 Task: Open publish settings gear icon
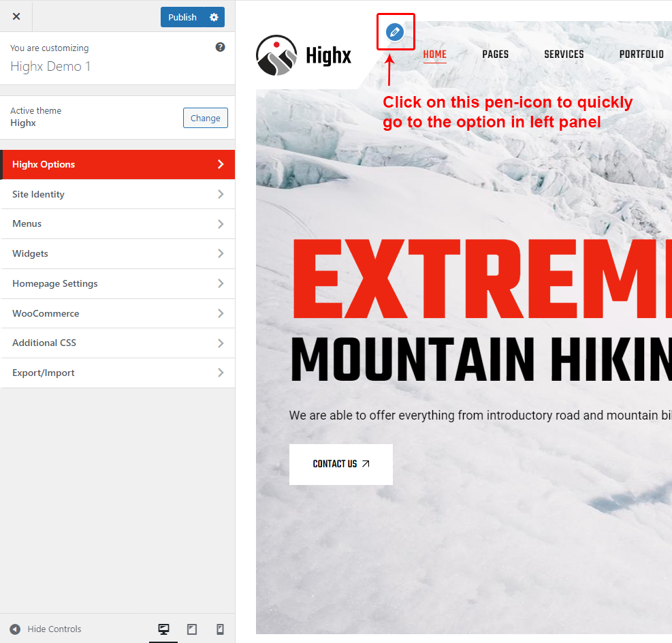point(214,17)
